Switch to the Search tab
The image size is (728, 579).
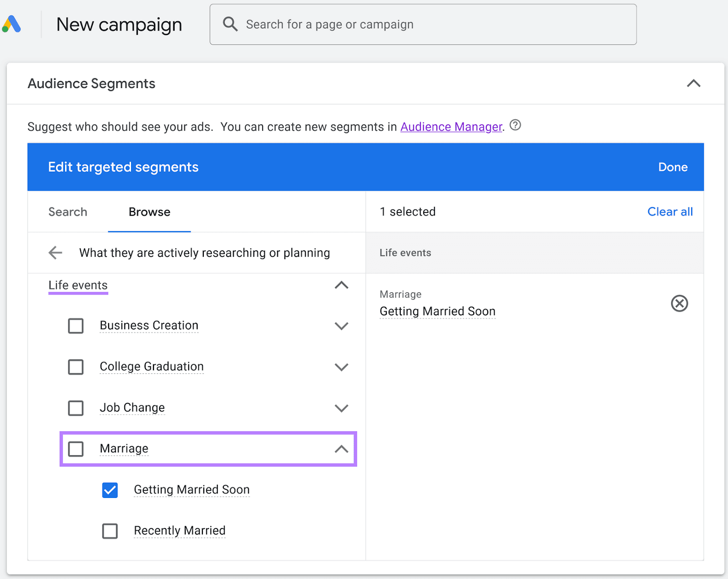pyautogui.click(x=67, y=212)
